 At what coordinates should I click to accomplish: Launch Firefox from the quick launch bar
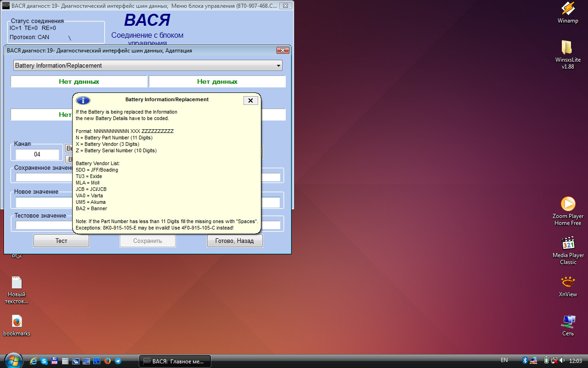pos(107,361)
